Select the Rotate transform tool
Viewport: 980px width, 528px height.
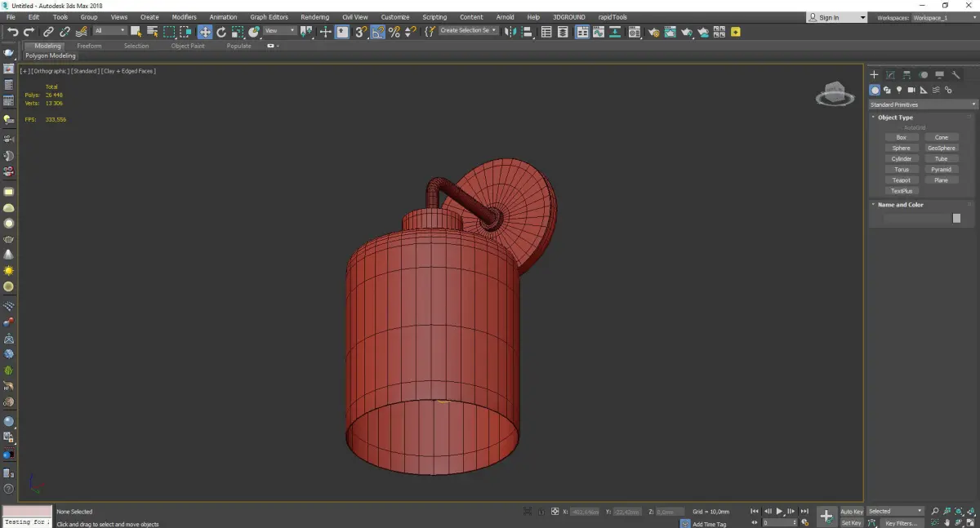pos(220,32)
